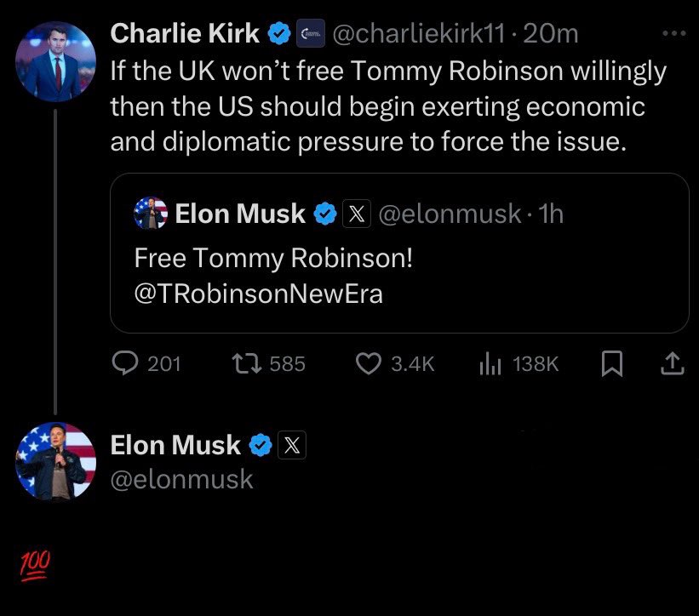Viewport: 699px width, 616px height.
Task: Click the 20m tweet timestamp
Action: (553, 34)
